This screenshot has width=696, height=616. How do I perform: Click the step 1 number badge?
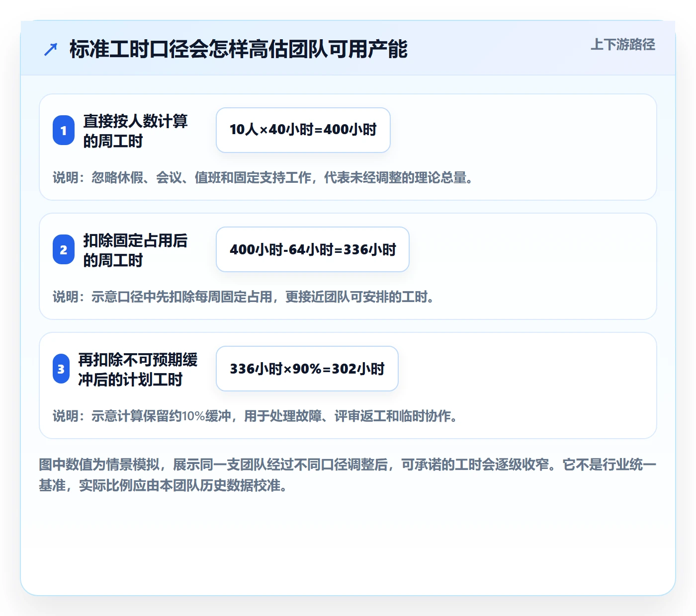[64, 130]
